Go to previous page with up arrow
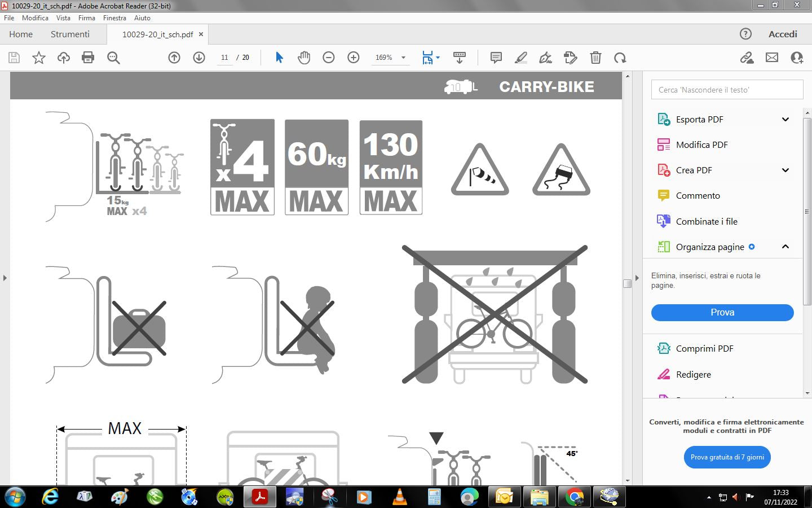This screenshot has width=812, height=508. pyautogui.click(x=174, y=58)
